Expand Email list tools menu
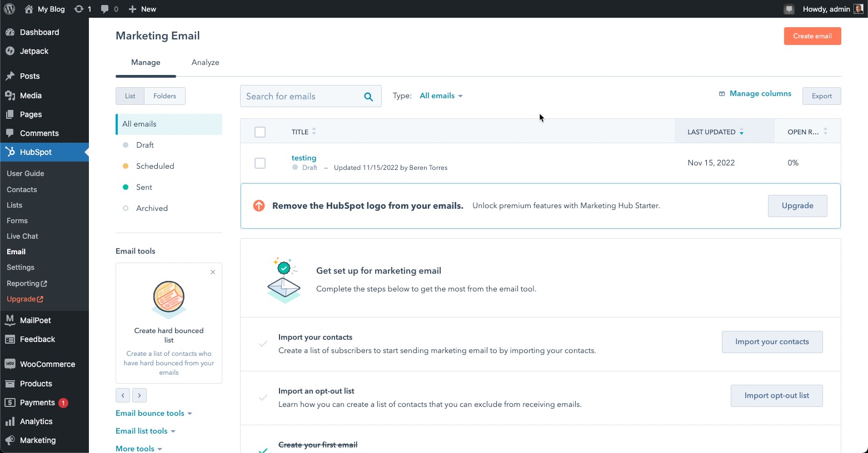868x453 pixels. point(145,431)
